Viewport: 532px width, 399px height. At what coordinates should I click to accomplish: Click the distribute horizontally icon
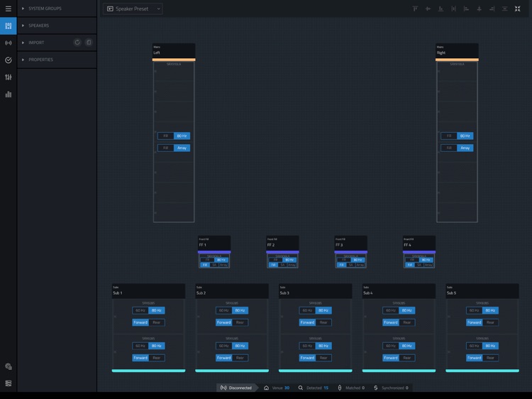[x=453, y=9]
